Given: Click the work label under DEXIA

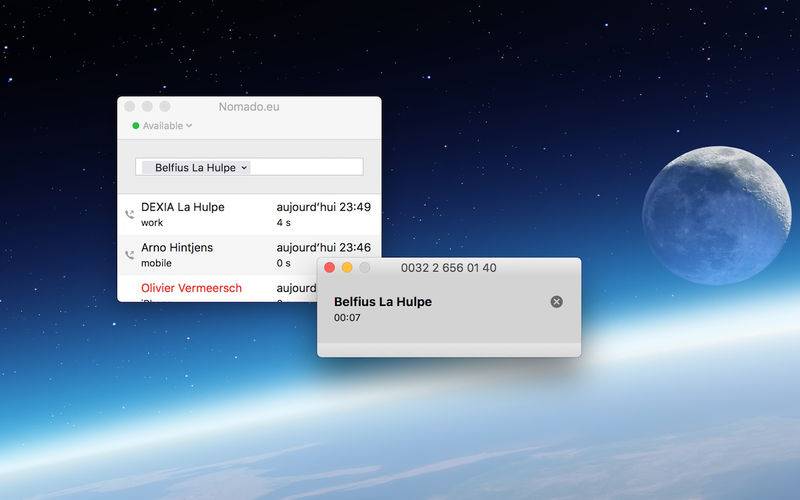Looking at the screenshot, I should (152, 222).
